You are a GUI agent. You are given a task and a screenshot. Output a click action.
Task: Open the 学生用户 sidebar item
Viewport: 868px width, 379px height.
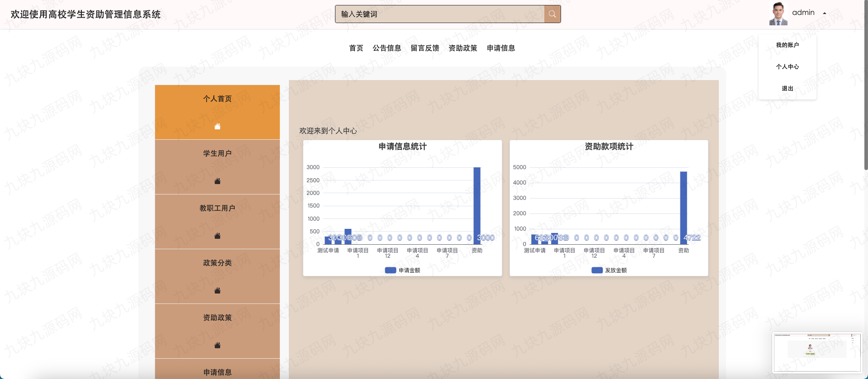217,167
